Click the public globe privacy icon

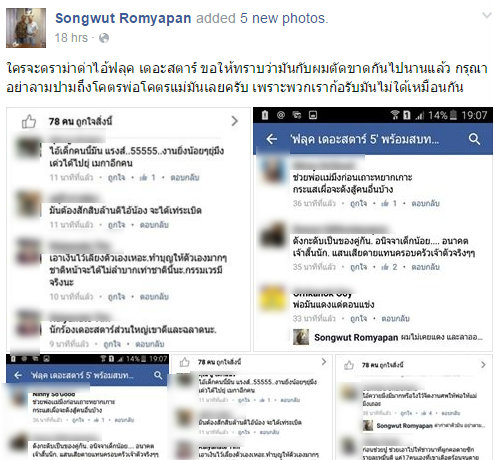pyautogui.click(x=104, y=38)
